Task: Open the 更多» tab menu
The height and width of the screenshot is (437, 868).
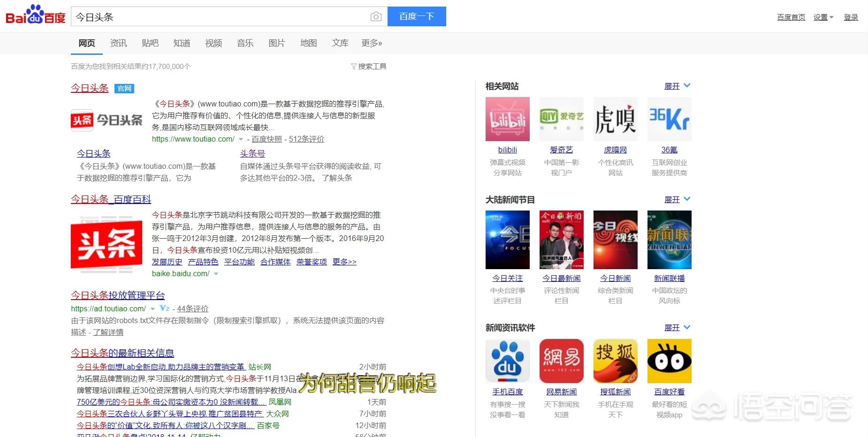Action: tap(372, 43)
